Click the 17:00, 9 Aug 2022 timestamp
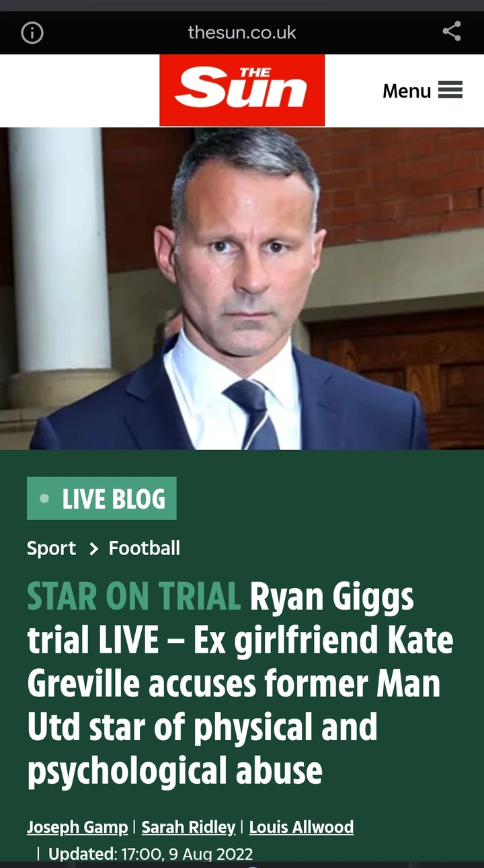Screen dimensions: 484x868 click(188, 854)
